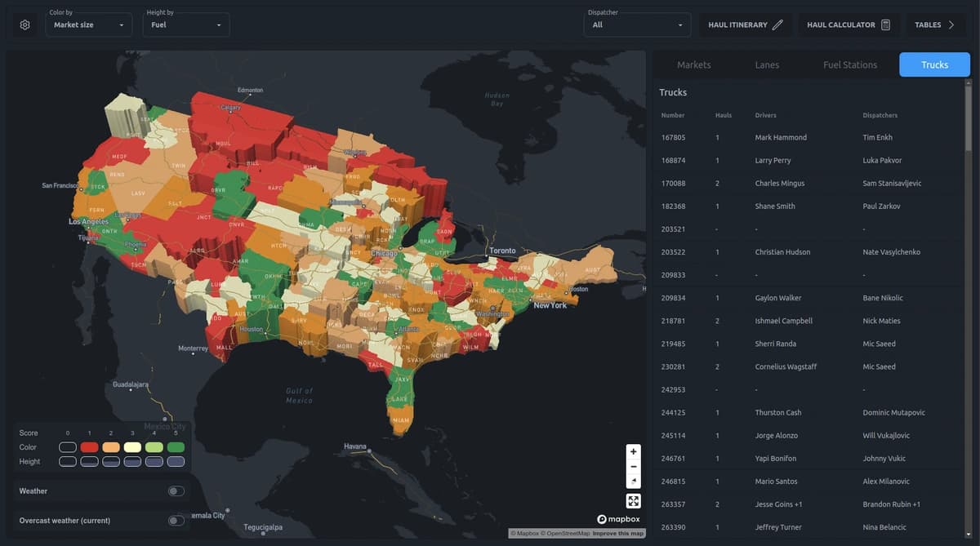Click the orange score 2 color swatch
The image size is (980, 546).
coord(111,447)
